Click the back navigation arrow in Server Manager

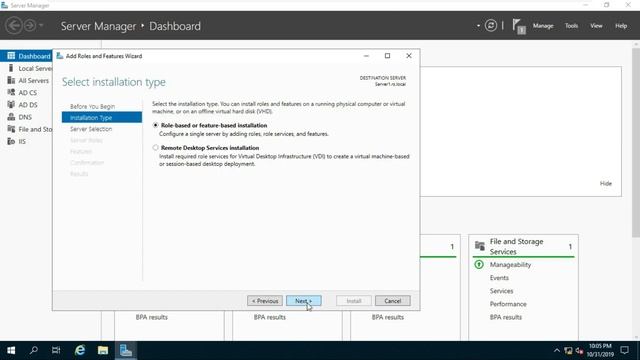coord(13,26)
